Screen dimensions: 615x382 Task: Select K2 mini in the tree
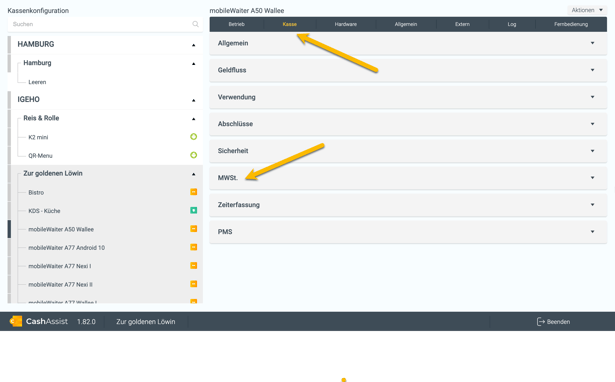coord(38,137)
